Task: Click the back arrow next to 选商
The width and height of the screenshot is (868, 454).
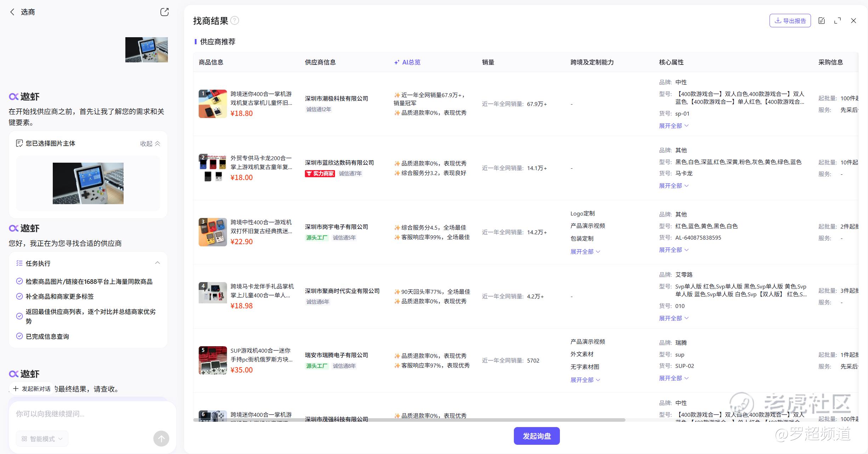Action: coord(12,12)
